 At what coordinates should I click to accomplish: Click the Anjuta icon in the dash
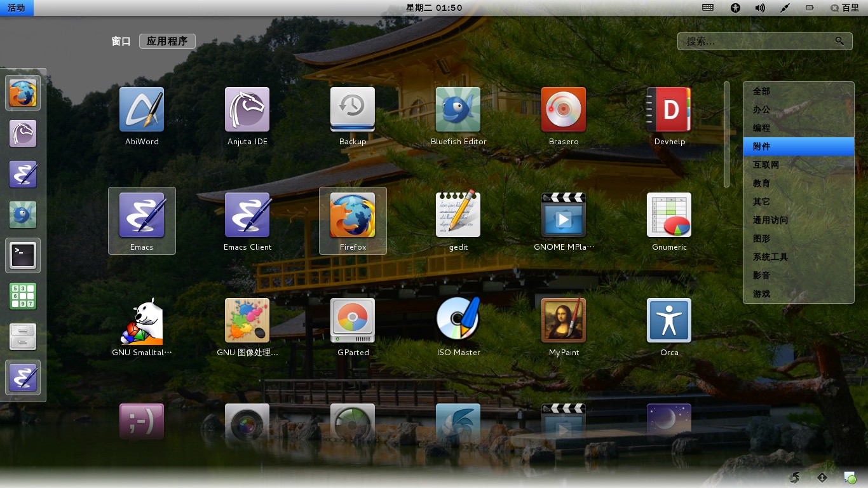[23, 134]
